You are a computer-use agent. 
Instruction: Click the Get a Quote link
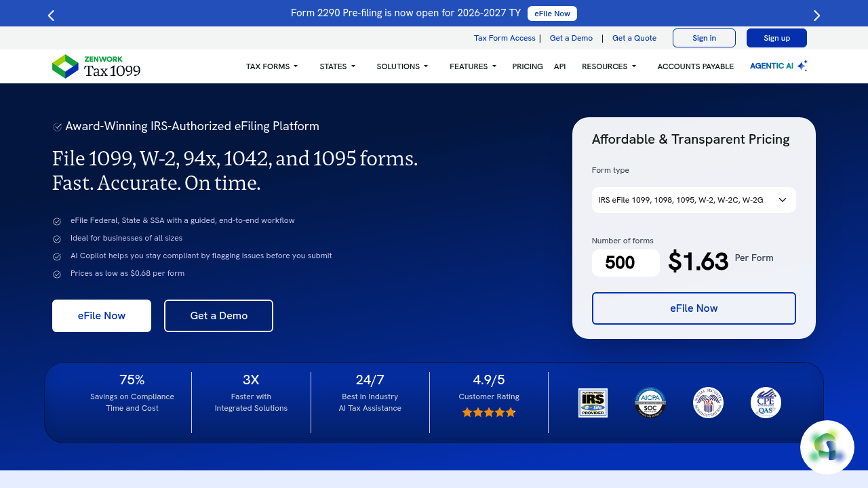(x=634, y=38)
